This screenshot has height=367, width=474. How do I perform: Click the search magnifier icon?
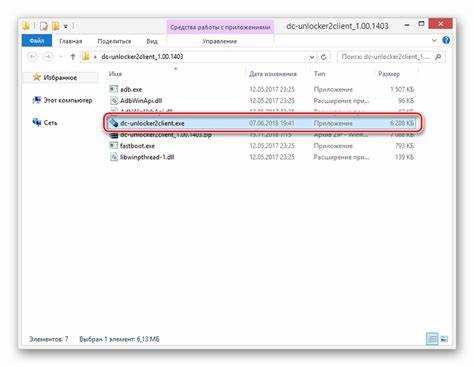[x=438, y=57]
